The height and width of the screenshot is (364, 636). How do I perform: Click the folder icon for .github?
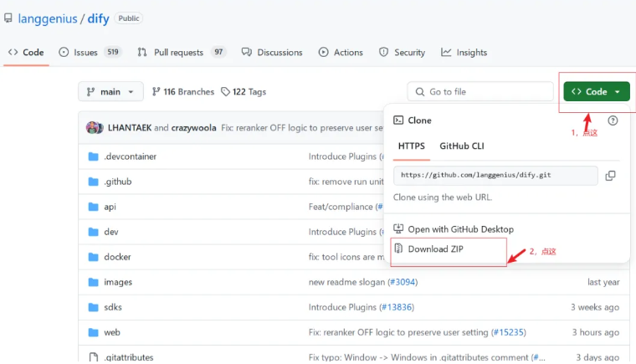click(93, 182)
